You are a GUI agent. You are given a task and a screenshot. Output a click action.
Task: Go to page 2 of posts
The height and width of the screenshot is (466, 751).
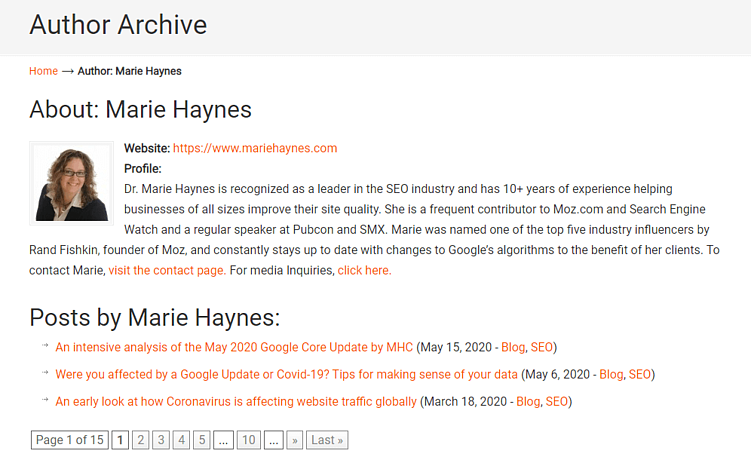point(140,439)
